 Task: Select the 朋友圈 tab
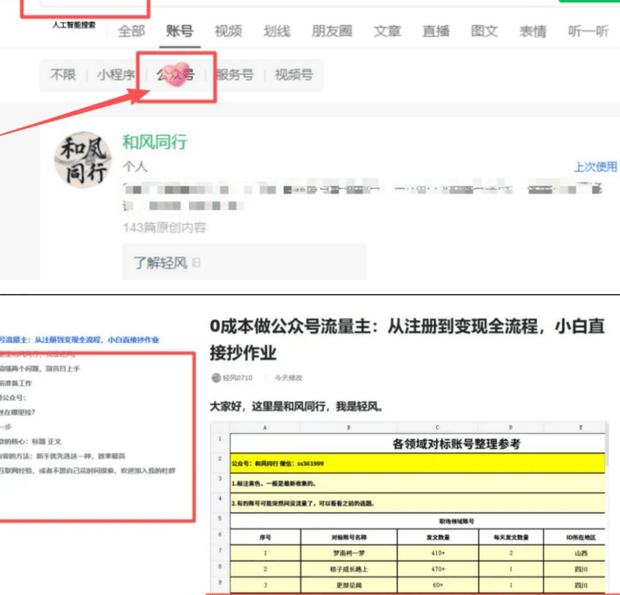[x=331, y=31]
